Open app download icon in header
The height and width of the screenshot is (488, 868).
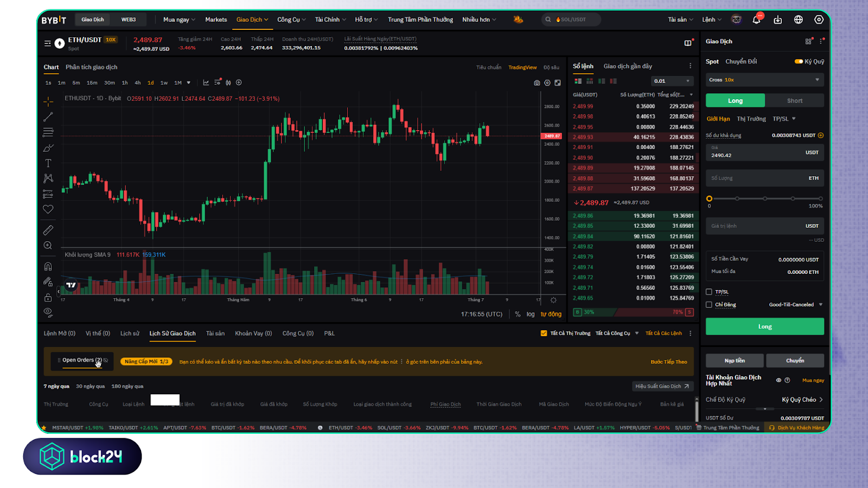[777, 20]
